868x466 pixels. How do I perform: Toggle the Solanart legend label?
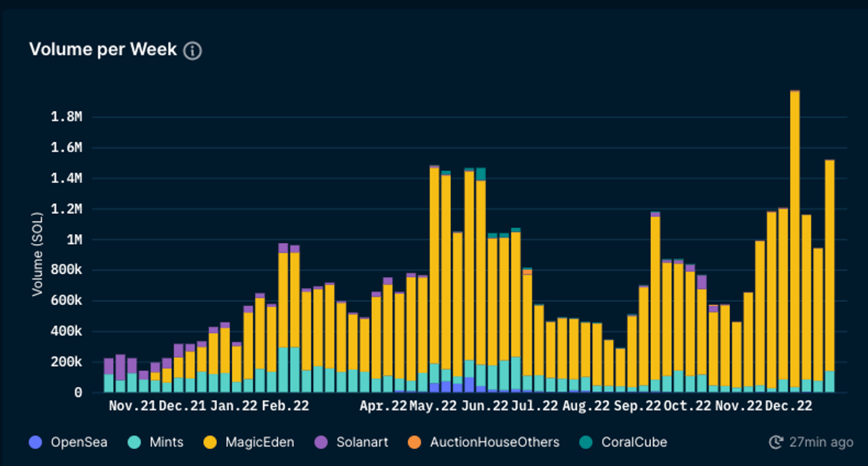pos(362,442)
